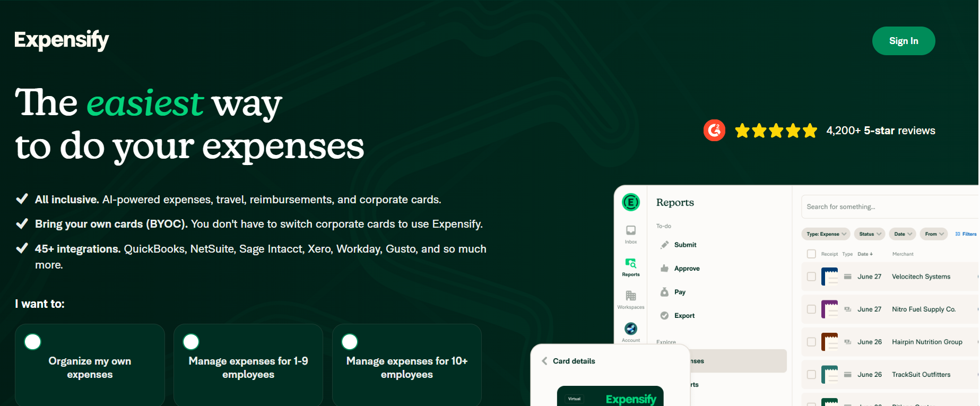Click the All inclusive checkmark bullet icon

point(22,200)
